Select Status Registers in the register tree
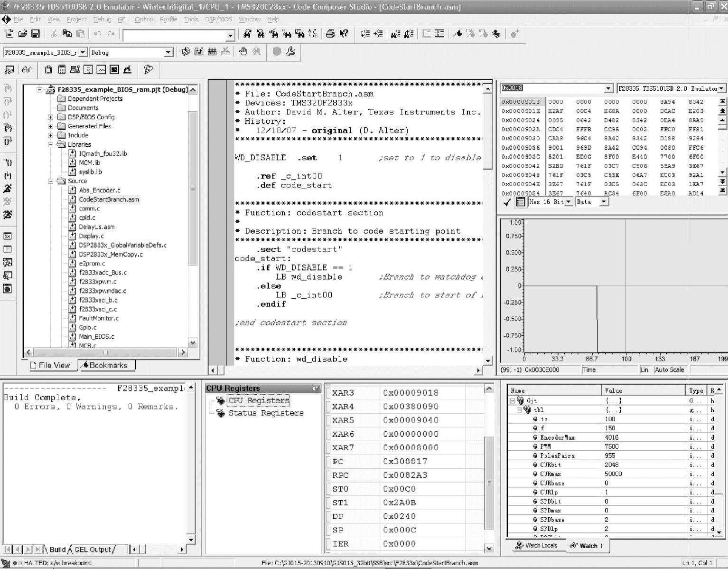This screenshot has width=728, height=569. [265, 413]
